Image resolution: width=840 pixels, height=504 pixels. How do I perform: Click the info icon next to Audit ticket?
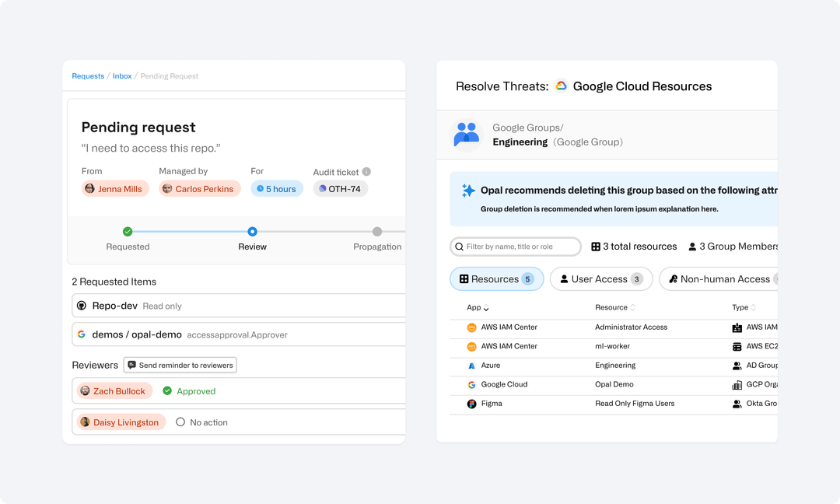(x=366, y=170)
